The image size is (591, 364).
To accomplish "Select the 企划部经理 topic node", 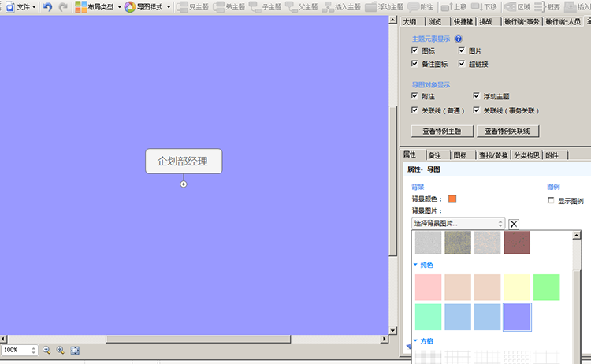I will [183, 161].
